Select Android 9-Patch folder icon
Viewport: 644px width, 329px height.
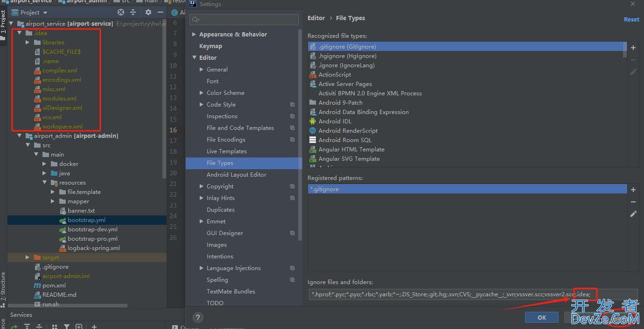[313, 103]
